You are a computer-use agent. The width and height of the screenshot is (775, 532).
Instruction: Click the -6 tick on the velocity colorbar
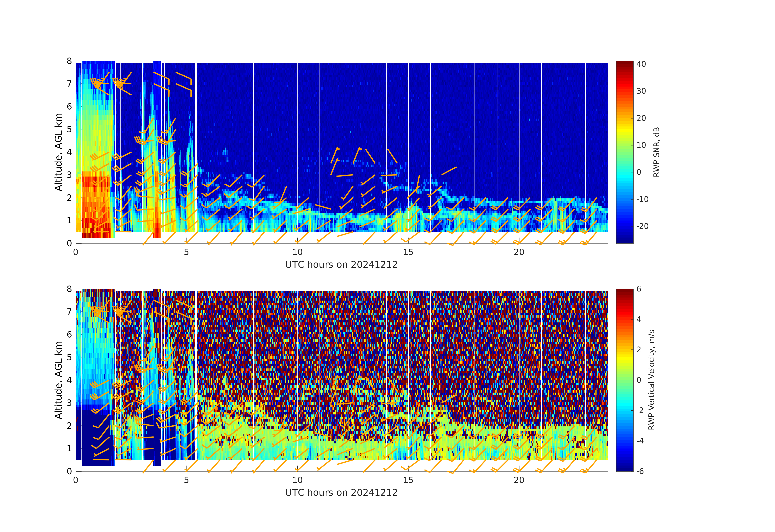point(640,471)
